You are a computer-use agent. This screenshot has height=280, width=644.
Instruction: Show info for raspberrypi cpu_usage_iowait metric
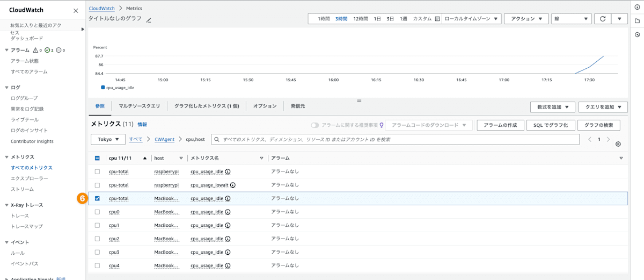233,185
